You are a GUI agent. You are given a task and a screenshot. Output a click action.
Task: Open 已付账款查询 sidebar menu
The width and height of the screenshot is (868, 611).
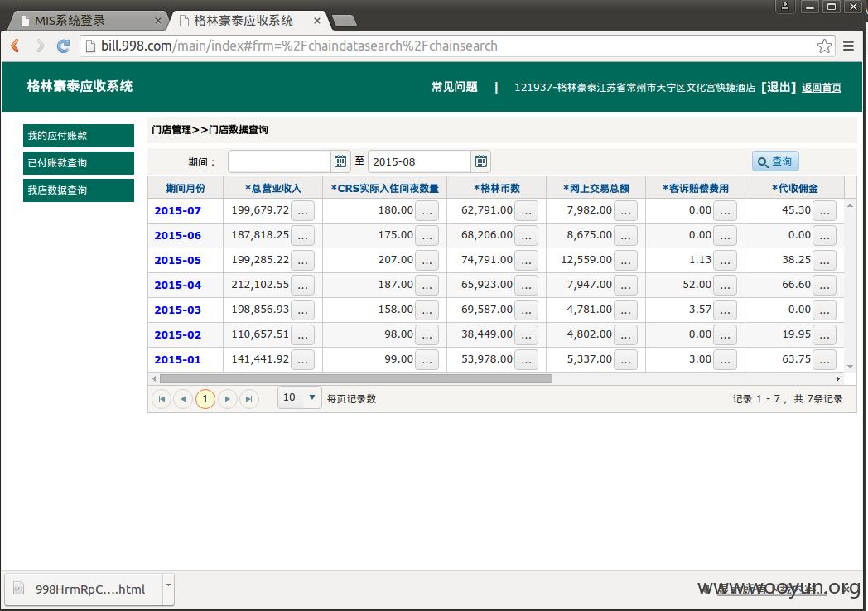click(x=79, y=163)
